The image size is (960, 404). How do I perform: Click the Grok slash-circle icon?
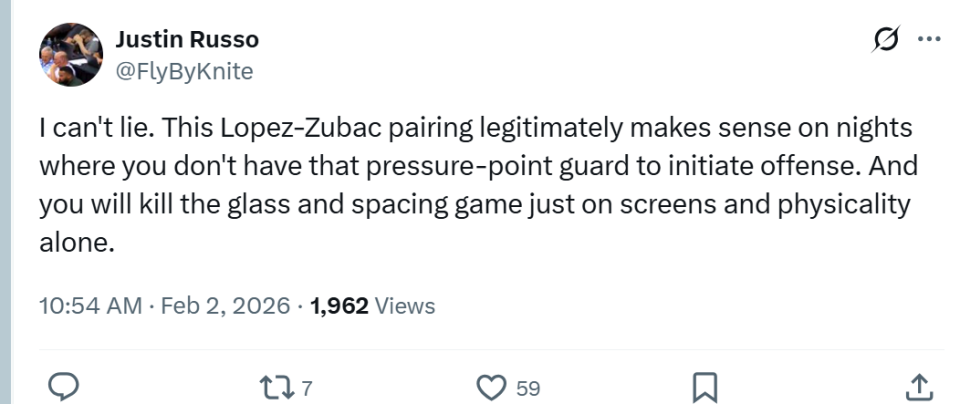click(885, 41)
